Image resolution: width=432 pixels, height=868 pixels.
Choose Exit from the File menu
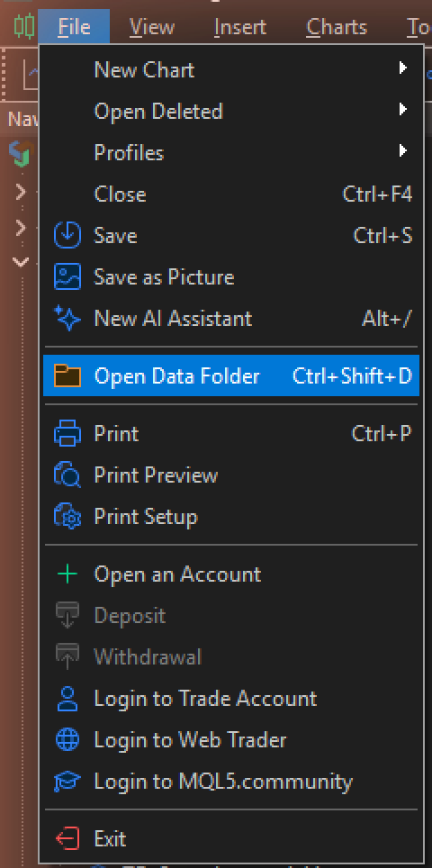(x=231, y=839)
